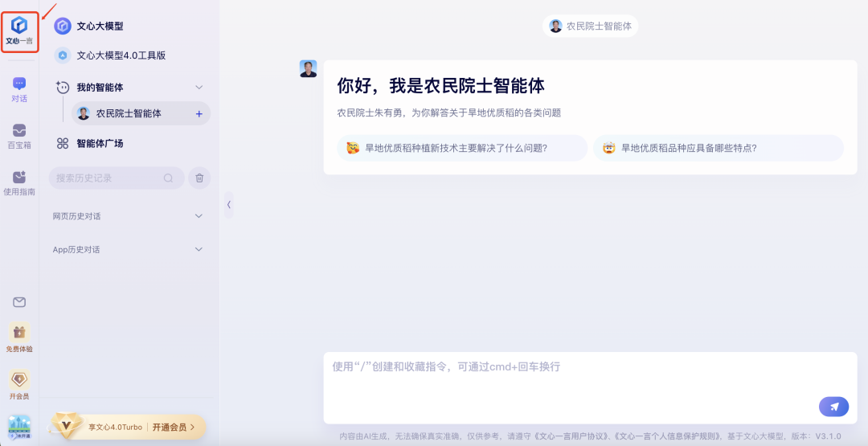Open the mail envelope icon
The height and width of the screenshot is (446, 868).
click(x=19, y=302)
